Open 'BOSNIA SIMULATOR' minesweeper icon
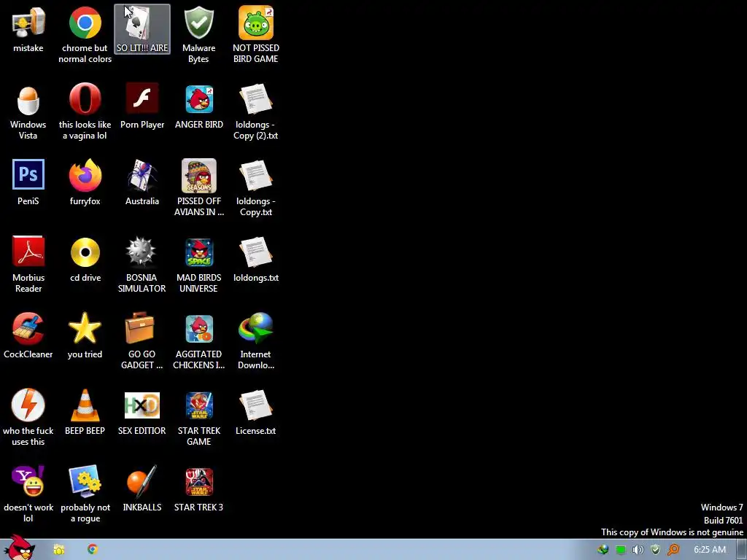This screenshot has width=747, height=560. [142, 265]
